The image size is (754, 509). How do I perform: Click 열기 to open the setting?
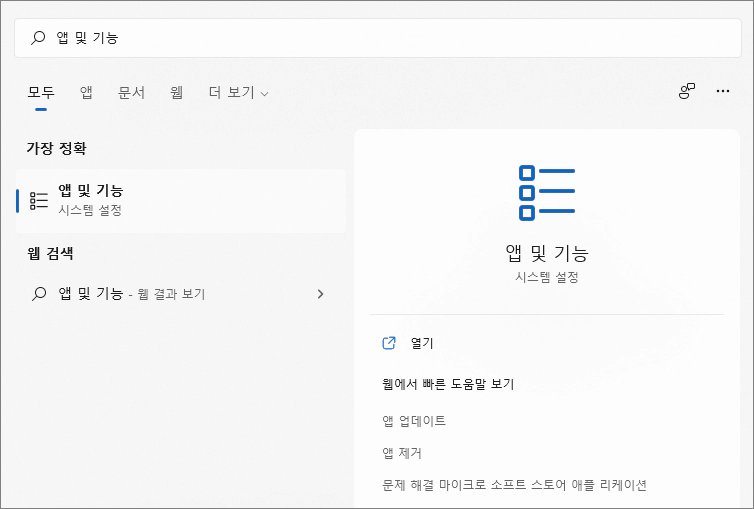pos(422,343)
